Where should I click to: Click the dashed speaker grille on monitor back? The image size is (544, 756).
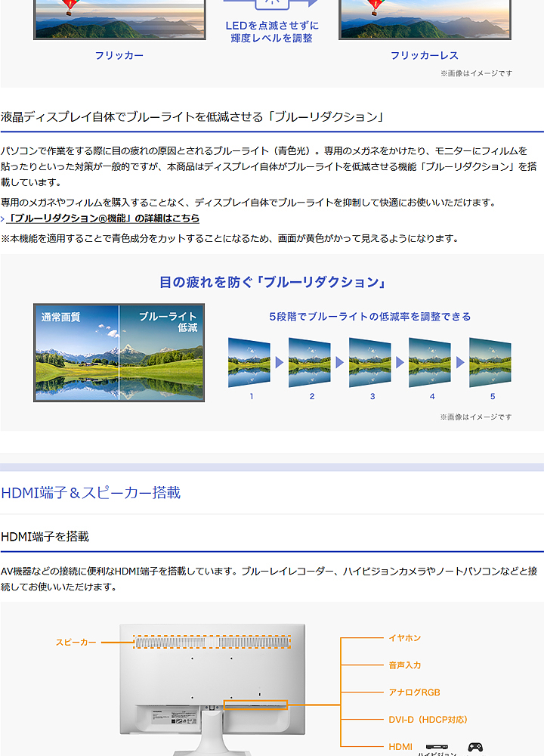point(212,642)
